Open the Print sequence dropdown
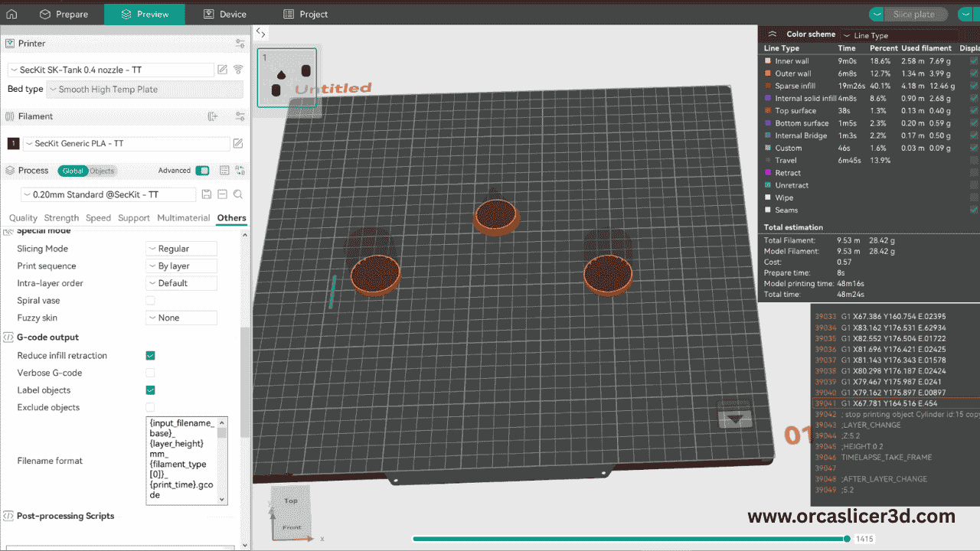Image resolution: width=980 pixels, height=551 pixels. tap(181, 266)
